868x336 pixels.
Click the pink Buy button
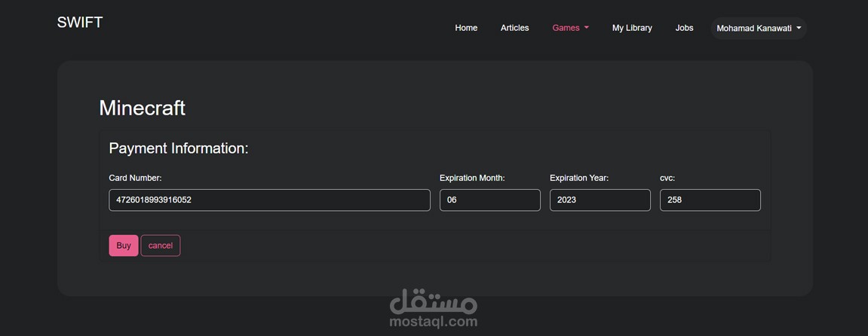(124, 246)
